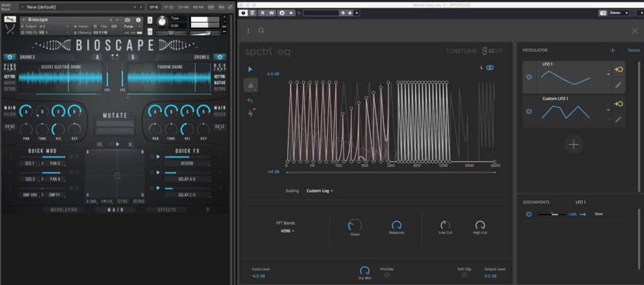Toggle the stereo link icon next to L

[489, 68]
